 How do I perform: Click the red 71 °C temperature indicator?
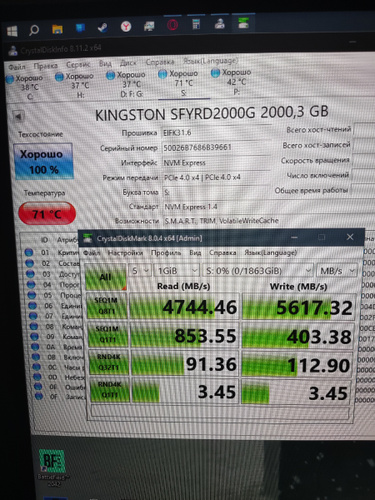(47, 213)
